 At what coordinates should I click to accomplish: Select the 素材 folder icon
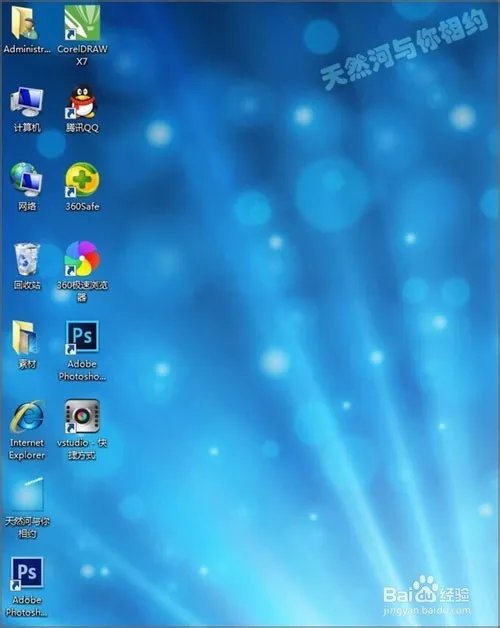tap(25, 337)
